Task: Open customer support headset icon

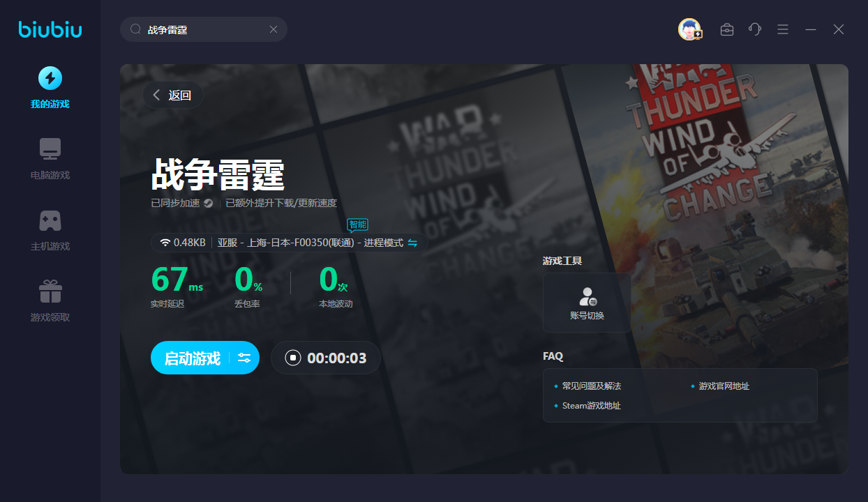Action: (x=755, y=29)
